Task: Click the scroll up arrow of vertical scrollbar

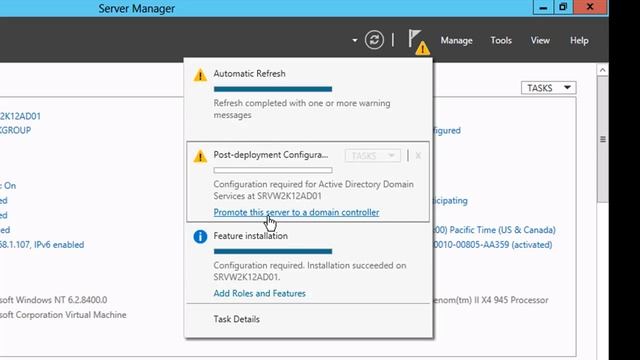Action: [602, 70]
